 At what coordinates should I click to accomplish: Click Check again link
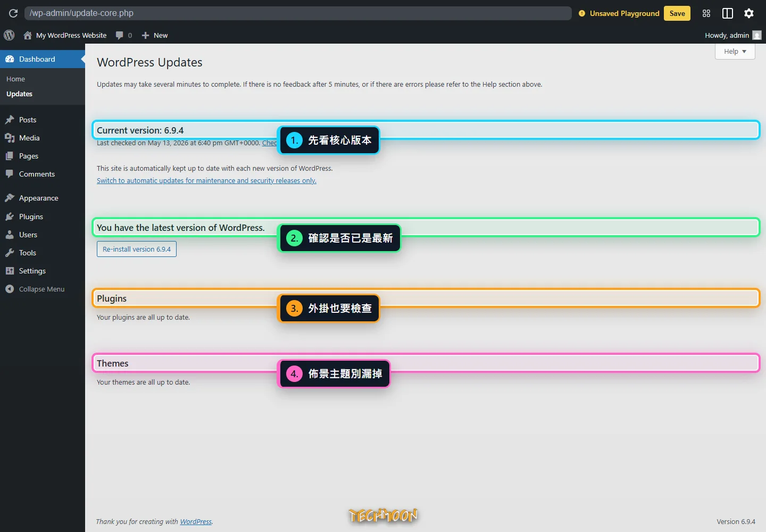click(x=270, y=143)
